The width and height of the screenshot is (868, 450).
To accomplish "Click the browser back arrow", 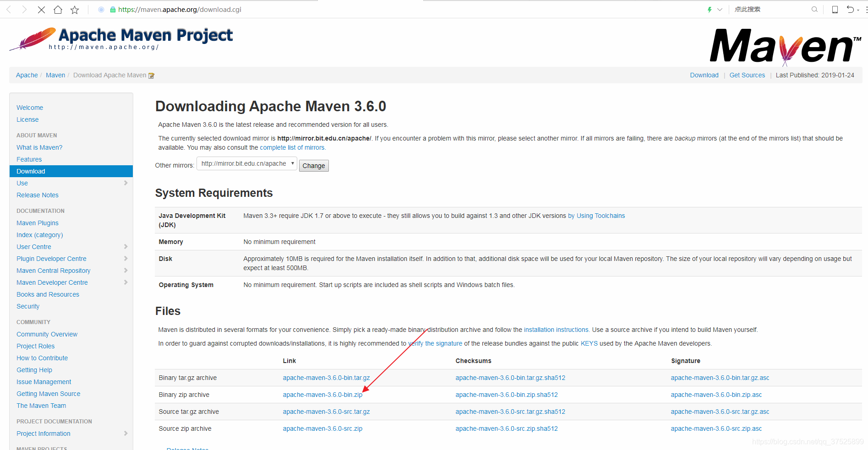I will pos(9,10).
